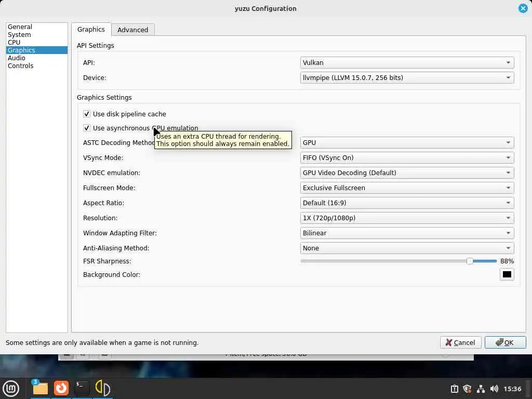The height and width of the screenshot is (399, 532).
Task: Open the terminal from the taskbar
Action: point(82,388)
